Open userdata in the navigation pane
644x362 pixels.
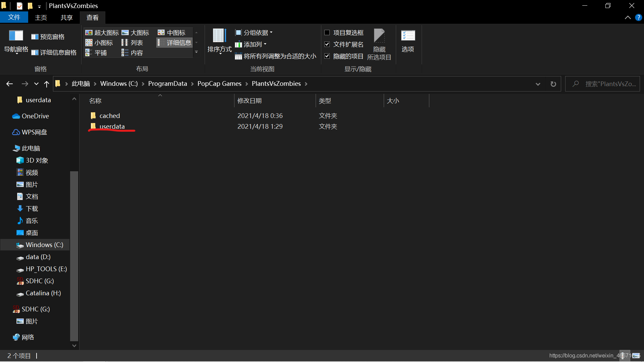[38, 100]
